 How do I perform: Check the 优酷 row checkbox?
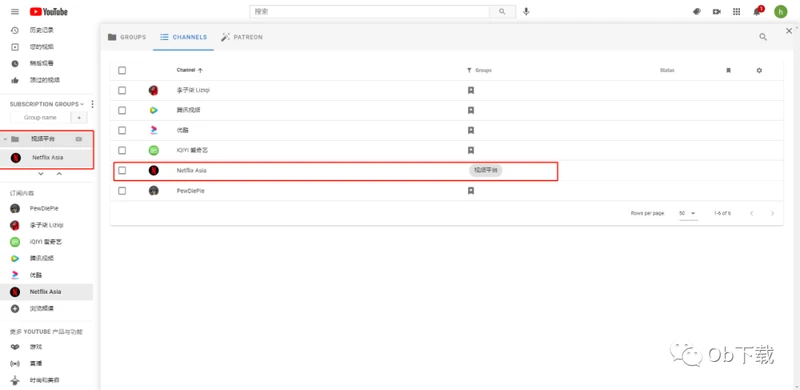pos(122,130)
